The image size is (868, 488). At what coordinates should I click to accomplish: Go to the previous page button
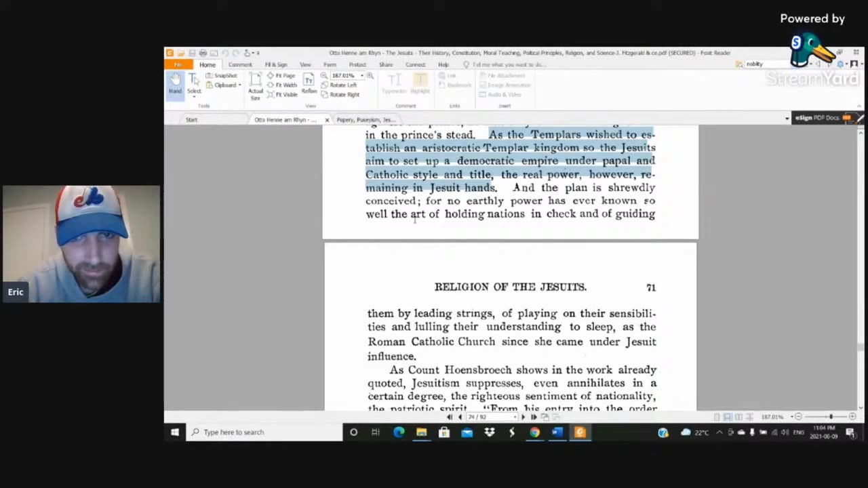[x=460, y=417]
